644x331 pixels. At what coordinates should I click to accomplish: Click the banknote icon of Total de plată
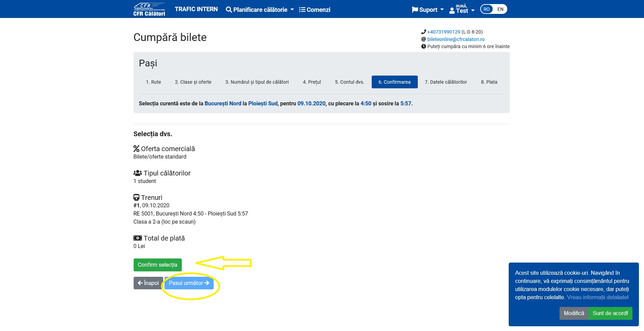[138, 238]
